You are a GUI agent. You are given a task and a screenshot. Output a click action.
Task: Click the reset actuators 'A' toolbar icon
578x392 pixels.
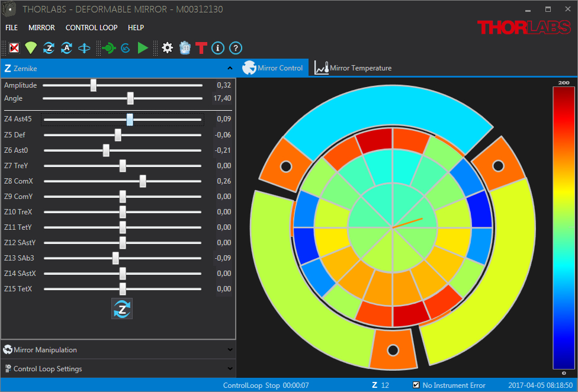(66, 48)
